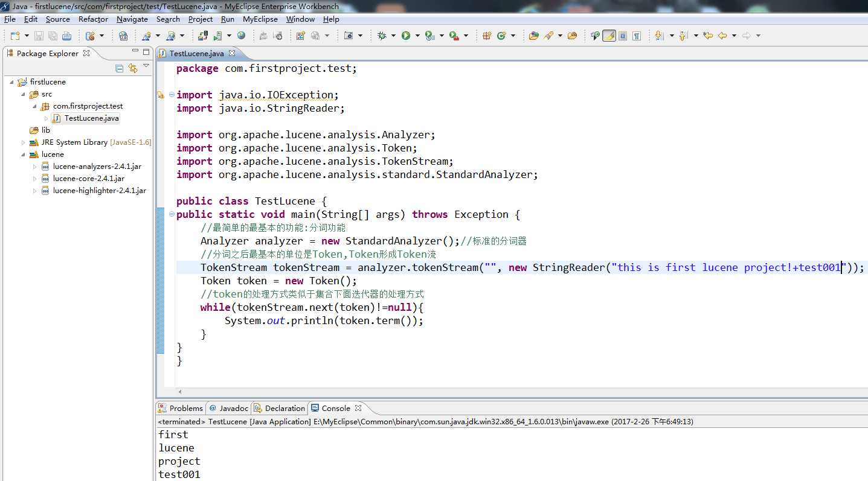Image resolution: width=868 pixels, height=481 pixels.
Task: Toggle Block Selection Mode button
Action: pyautogui.click(x=623, y=36)
